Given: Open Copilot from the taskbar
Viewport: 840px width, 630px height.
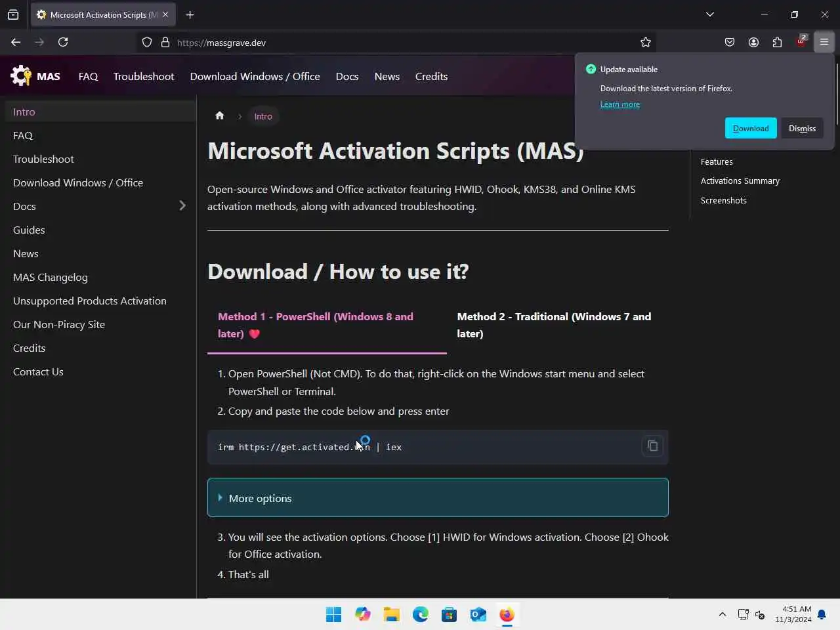Looking at the screenshot, I should point(362,614).
